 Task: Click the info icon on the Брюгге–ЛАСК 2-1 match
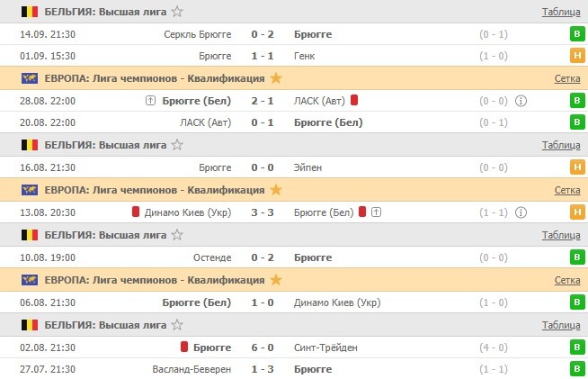[x=521, y=100]
